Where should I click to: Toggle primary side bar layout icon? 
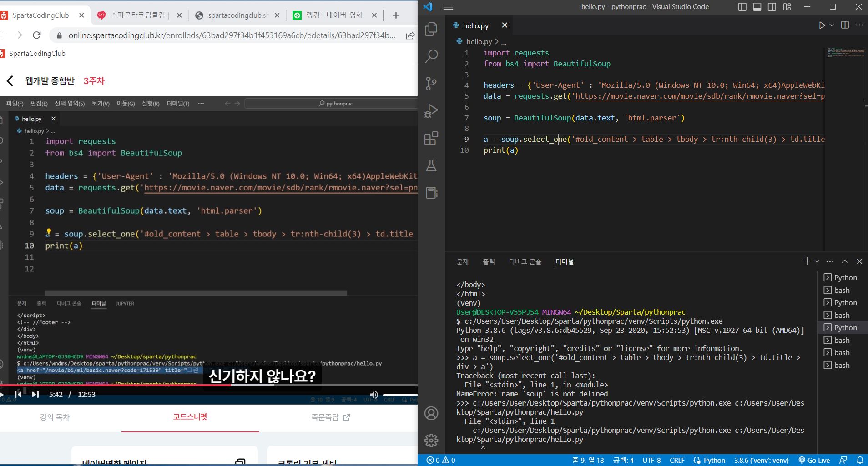[742, 7]
